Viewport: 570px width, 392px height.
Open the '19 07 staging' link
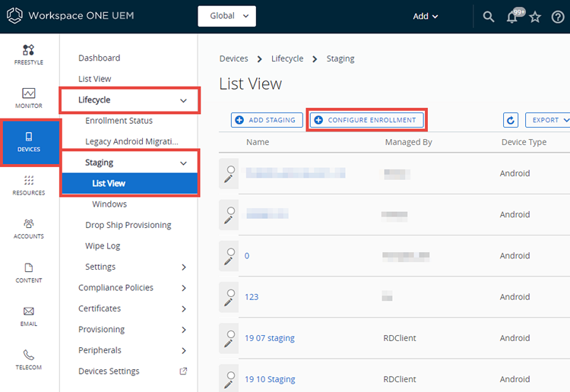[x=269, y=338]
